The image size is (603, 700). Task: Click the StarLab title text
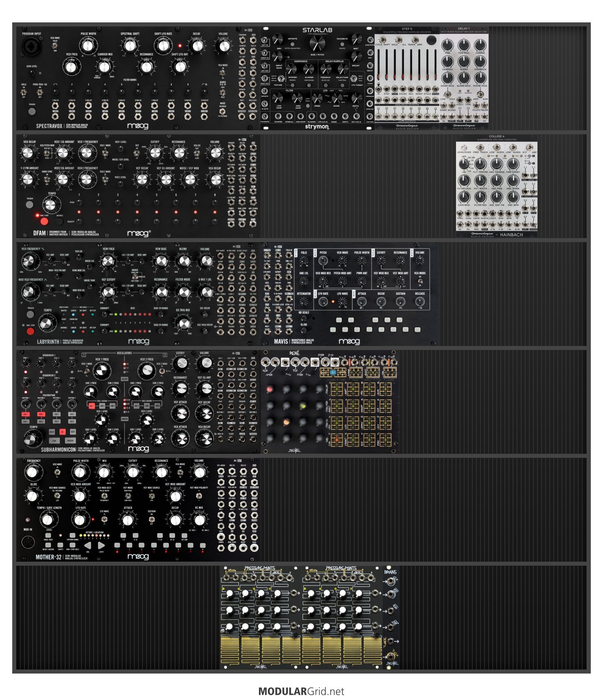coord(317,30)
